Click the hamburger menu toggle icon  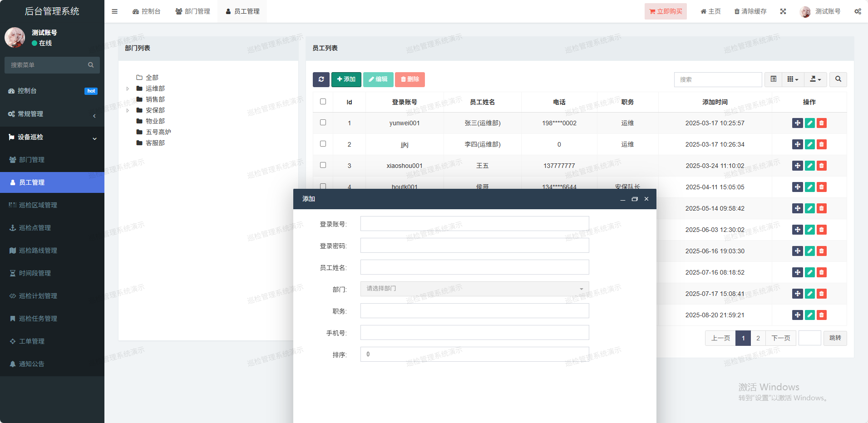(x=114, y=11)
